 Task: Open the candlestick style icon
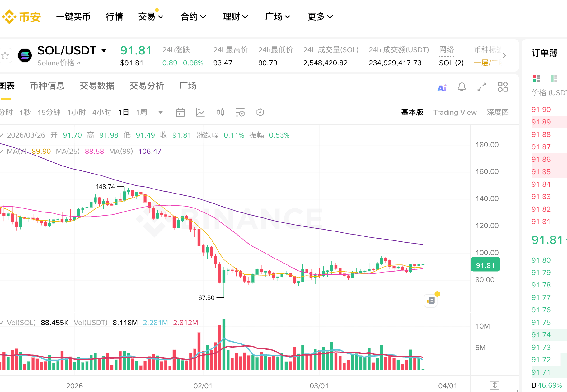pos(220,112)
